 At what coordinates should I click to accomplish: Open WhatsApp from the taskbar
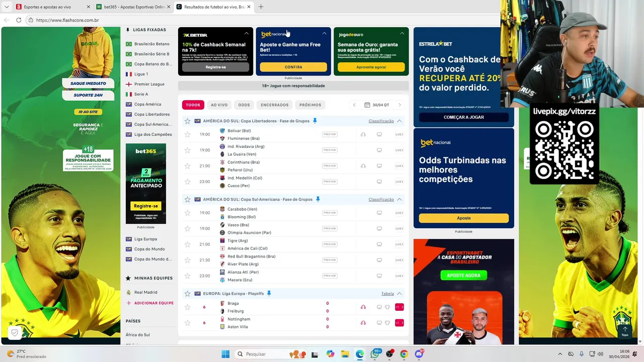click(375, 354)
